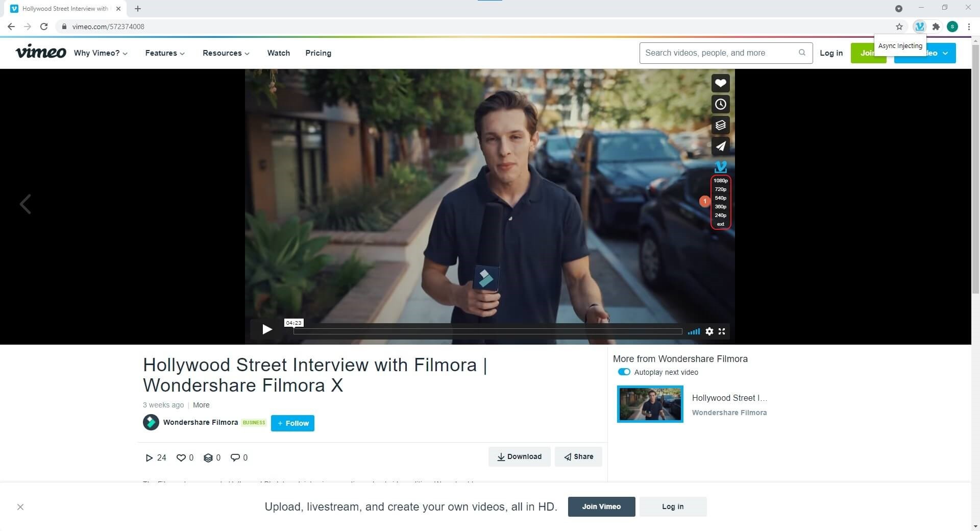Click Log in in the header
Screen dimensions: 980x531
[x=831, y=53]
